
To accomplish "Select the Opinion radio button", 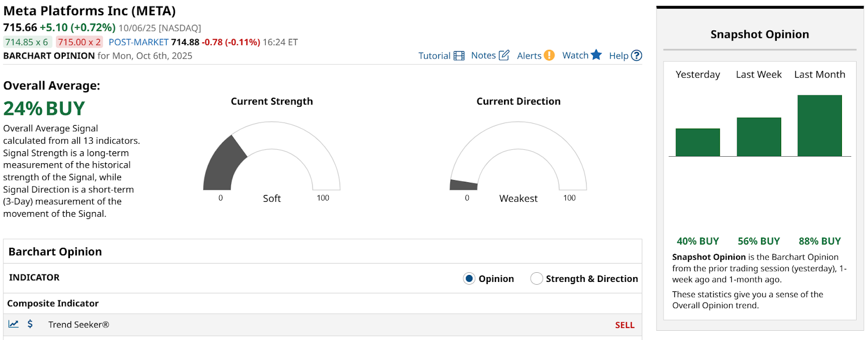I will click(469, 279).
